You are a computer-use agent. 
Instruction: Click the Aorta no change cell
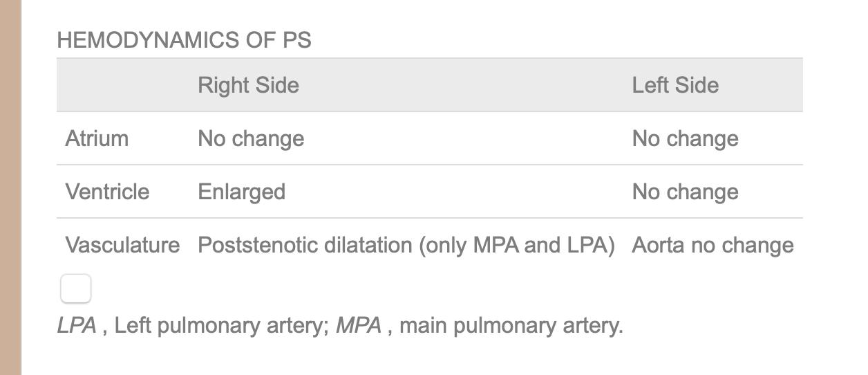(713, 245)
